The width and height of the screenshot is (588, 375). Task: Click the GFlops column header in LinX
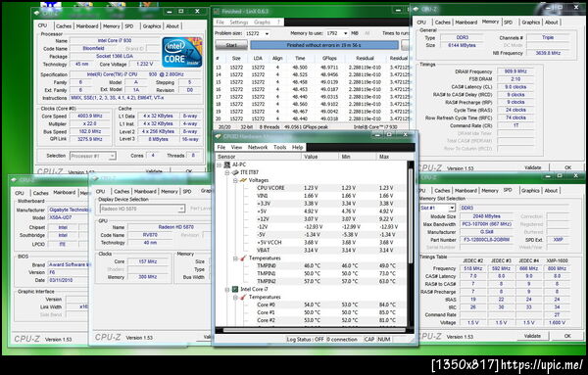[x=329, y=59]
